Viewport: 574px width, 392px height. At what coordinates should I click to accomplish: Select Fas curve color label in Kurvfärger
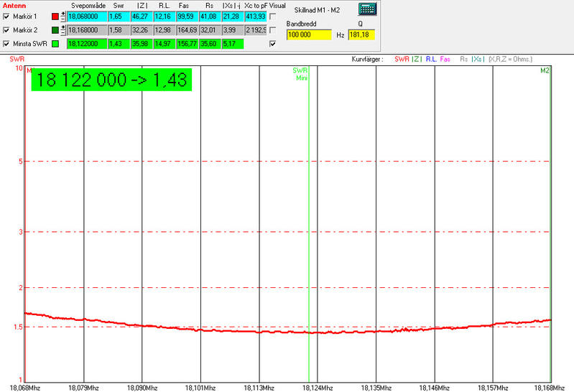click(x=445, y=59)
